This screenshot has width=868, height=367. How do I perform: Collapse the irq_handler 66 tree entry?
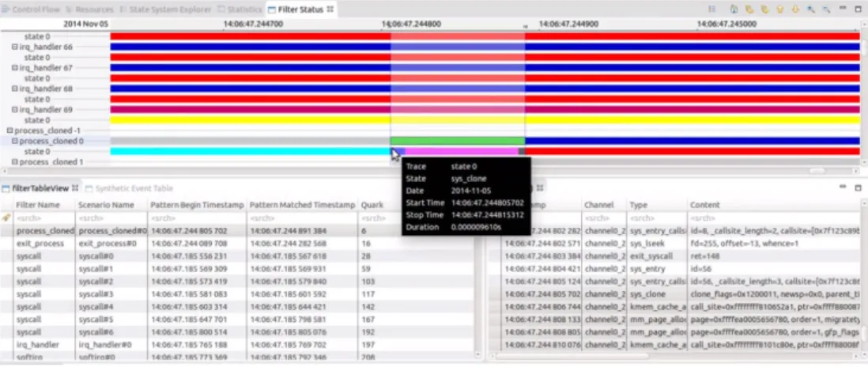click(15, 47)
